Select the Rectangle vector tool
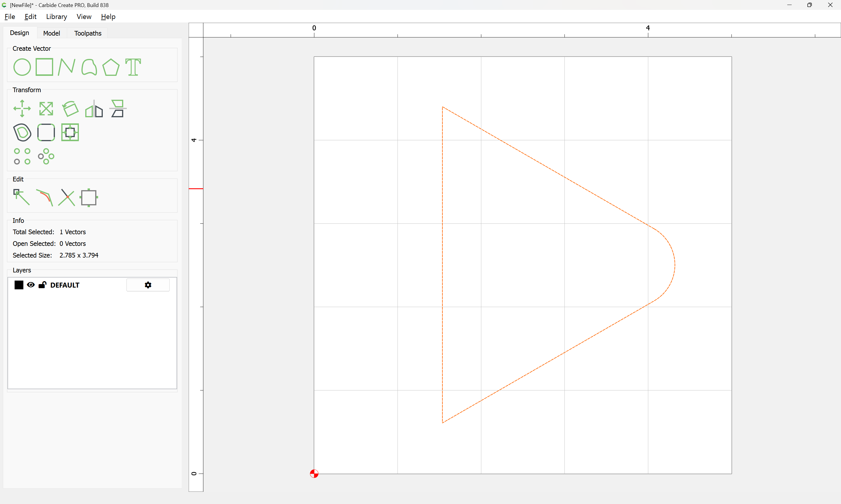841x504 pixels. click(x=44, y=67)
